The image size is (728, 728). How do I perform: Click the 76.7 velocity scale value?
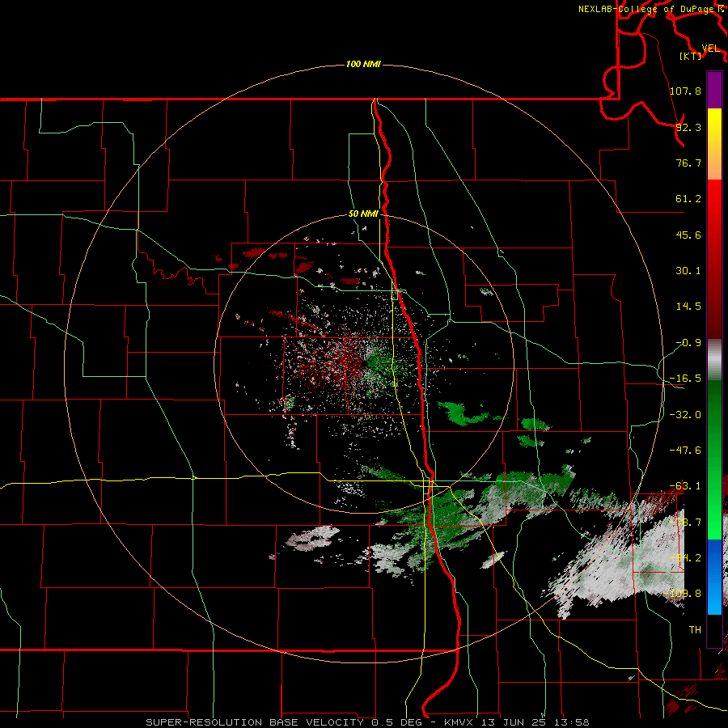[688, 163]
